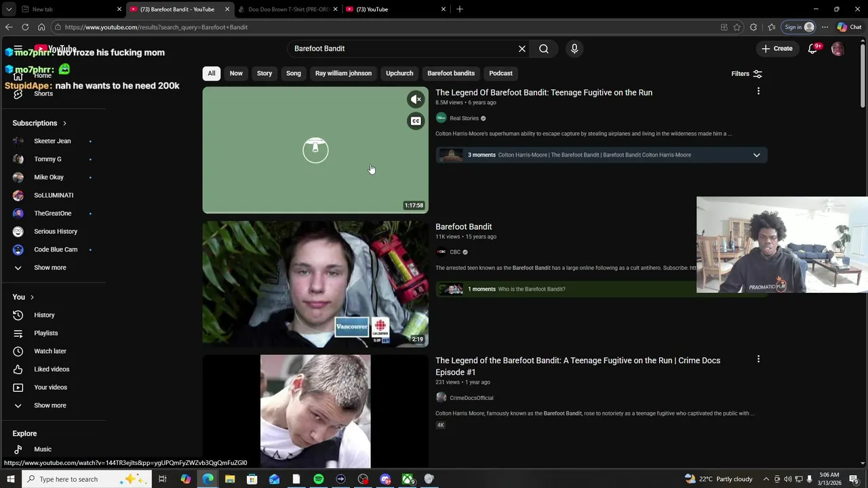Select the All filter chip
This screenshot has width=868, height=488.
click(x=212, y=73)
